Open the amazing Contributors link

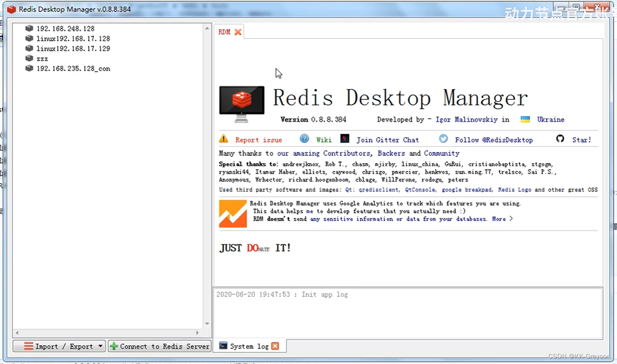324,153
